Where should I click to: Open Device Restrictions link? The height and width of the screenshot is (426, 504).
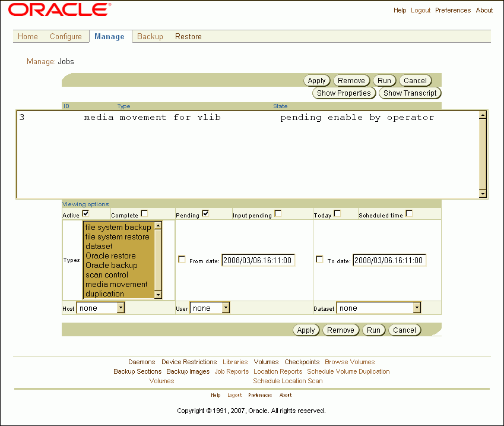[189, 362]
